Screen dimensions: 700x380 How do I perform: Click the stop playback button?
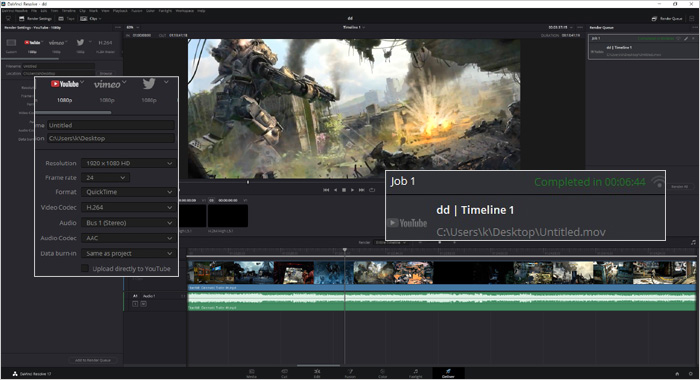pos(344,190)
